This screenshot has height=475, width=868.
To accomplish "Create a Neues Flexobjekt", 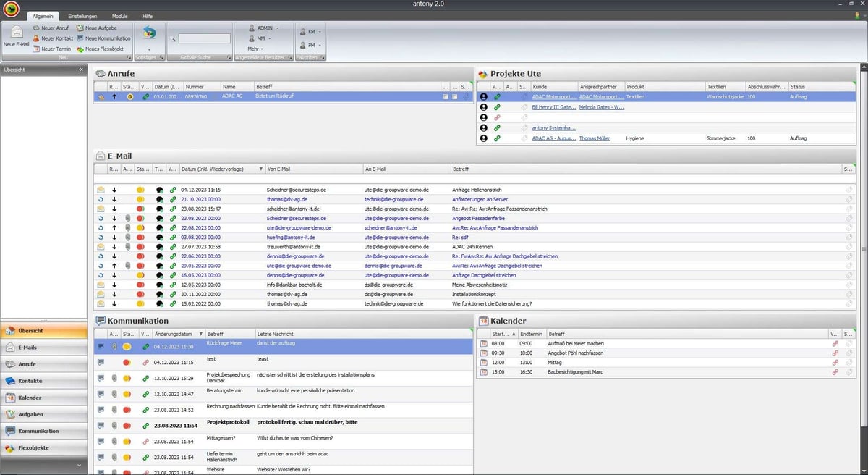I will pos(100,49).
